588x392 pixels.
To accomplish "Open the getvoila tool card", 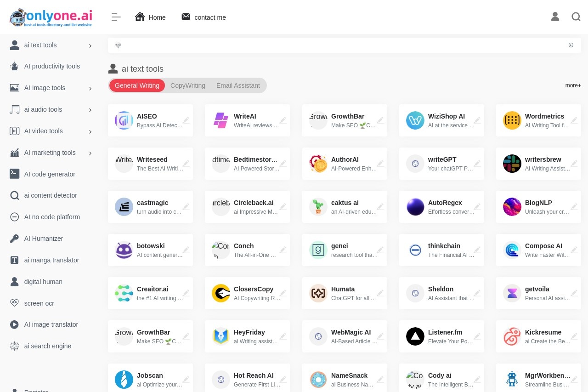I will 538,293.
